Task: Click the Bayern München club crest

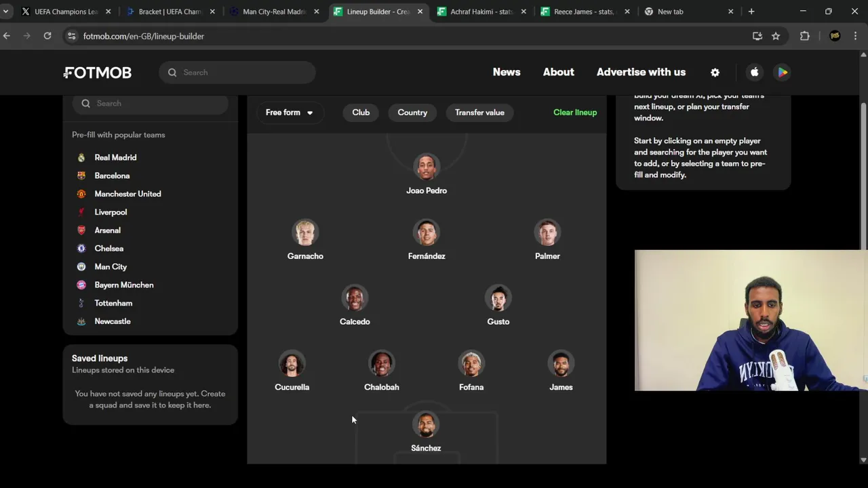Action: [81, 285]
